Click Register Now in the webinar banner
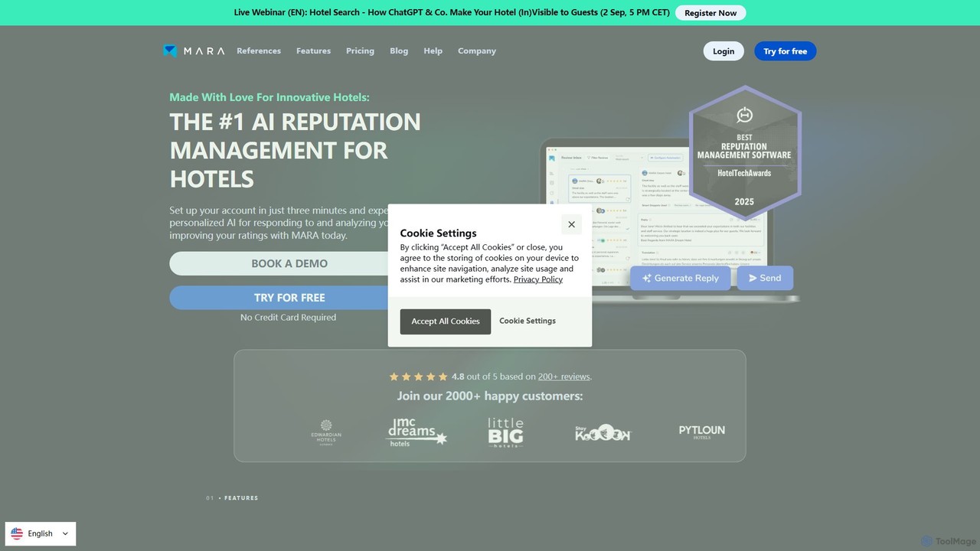Image resolution: width=980 pixels, height=551 pixels. (710, 12)
